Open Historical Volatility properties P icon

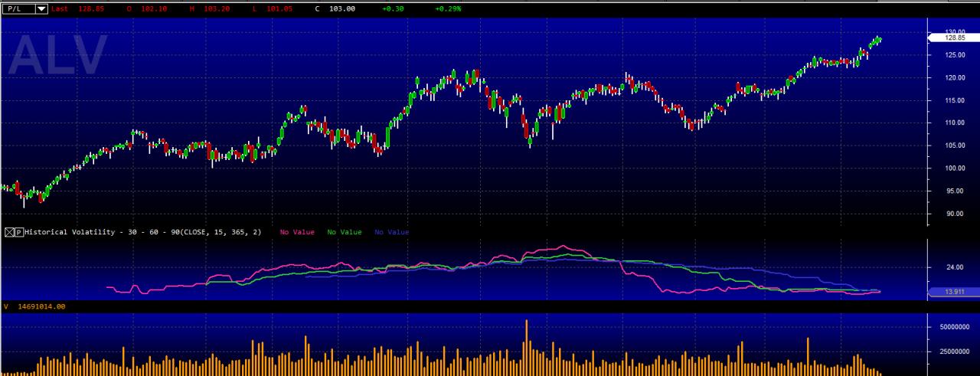tap(19, 232)
